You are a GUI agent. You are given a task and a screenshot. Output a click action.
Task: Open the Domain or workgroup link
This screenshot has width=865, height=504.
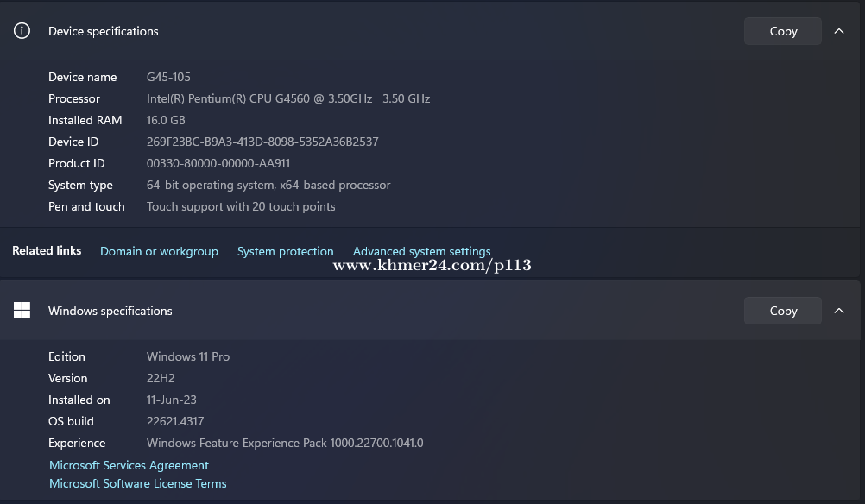[x=159, y=251]
